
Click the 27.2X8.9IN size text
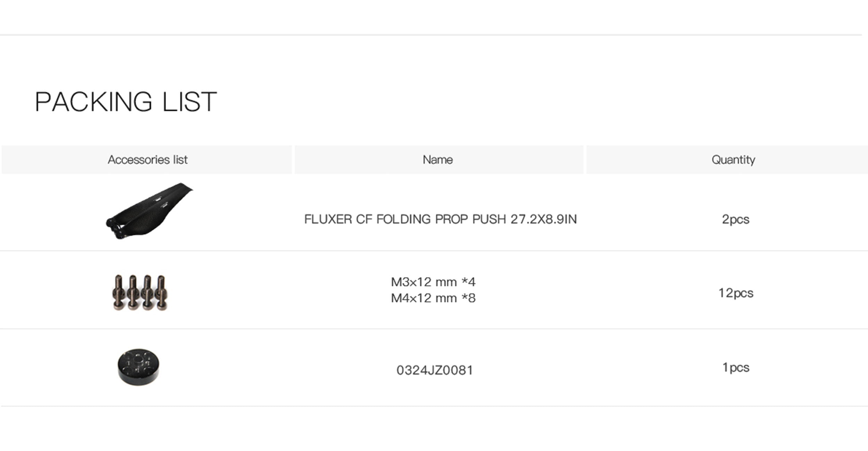[543, 219]
